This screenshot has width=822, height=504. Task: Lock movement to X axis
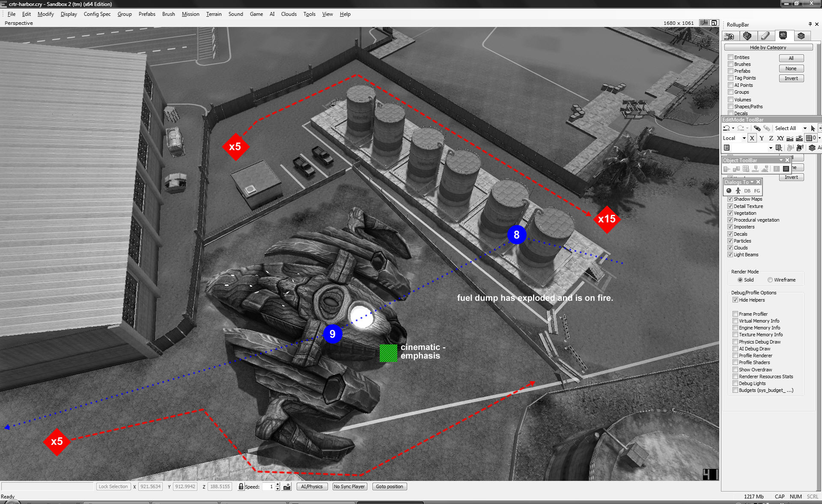tap(752, 138)
